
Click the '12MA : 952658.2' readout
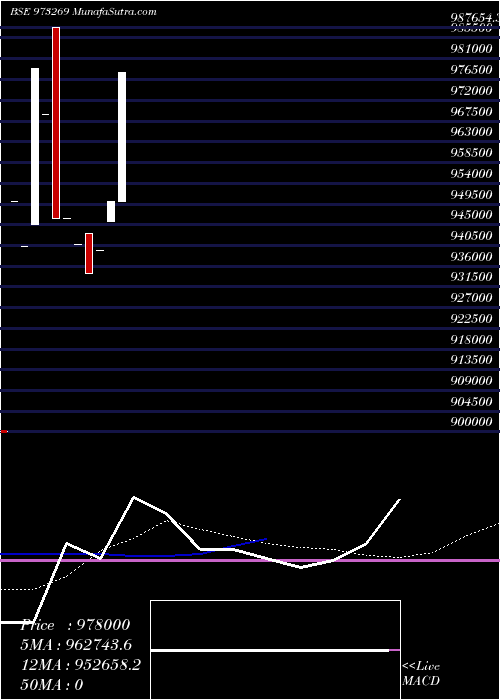(81, 665)
